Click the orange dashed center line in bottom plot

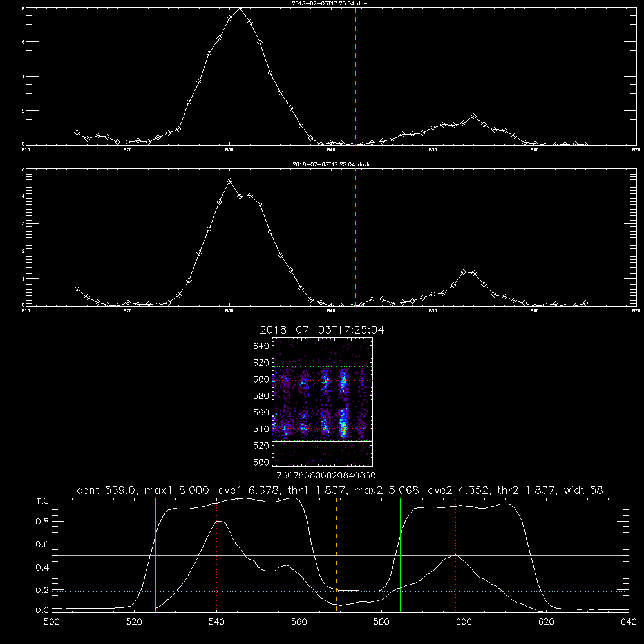[336, 555]
